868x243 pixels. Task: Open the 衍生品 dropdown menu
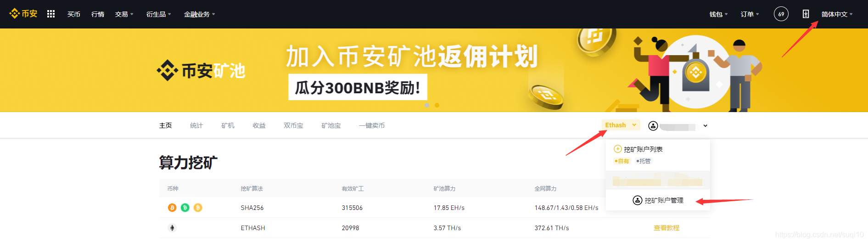click(x=159, y=14)
